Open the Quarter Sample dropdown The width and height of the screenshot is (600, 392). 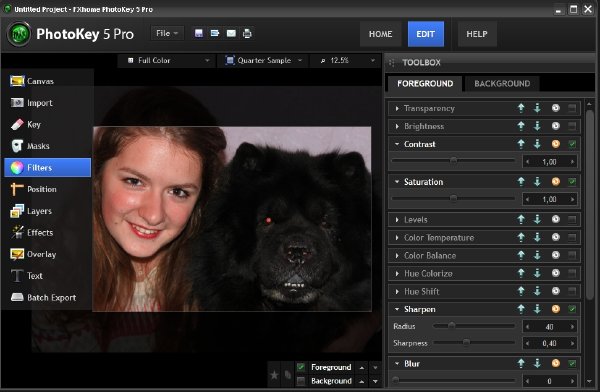pyautogui.click(x=263, y=60)
